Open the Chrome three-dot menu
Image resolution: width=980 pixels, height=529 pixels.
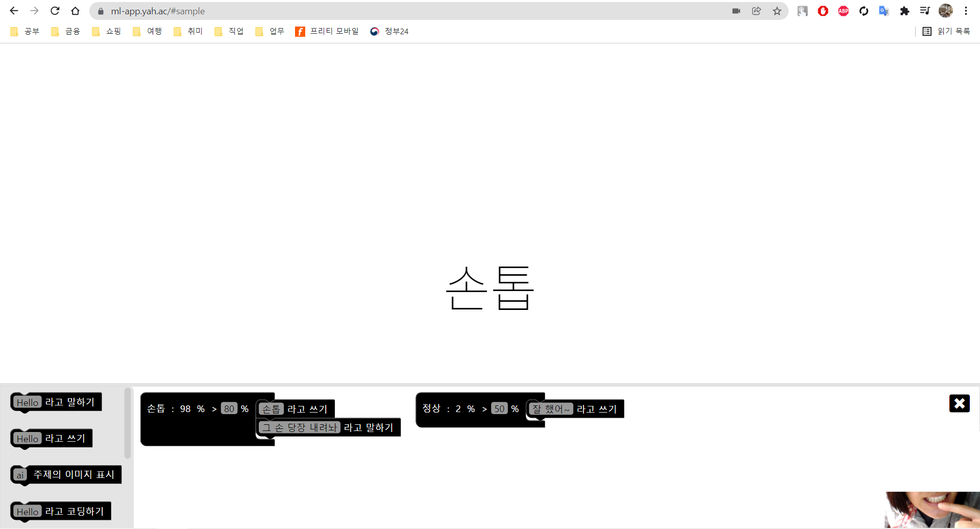[966, 11]
